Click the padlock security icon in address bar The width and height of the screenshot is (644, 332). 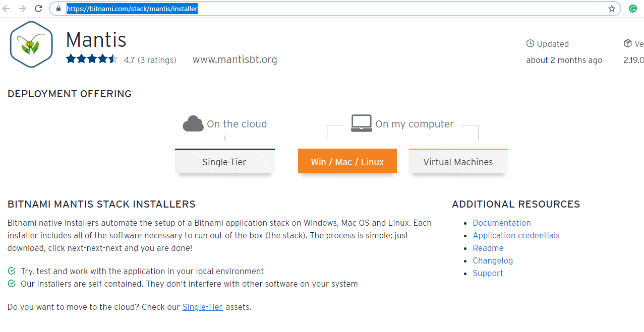[x=59, y=9]
